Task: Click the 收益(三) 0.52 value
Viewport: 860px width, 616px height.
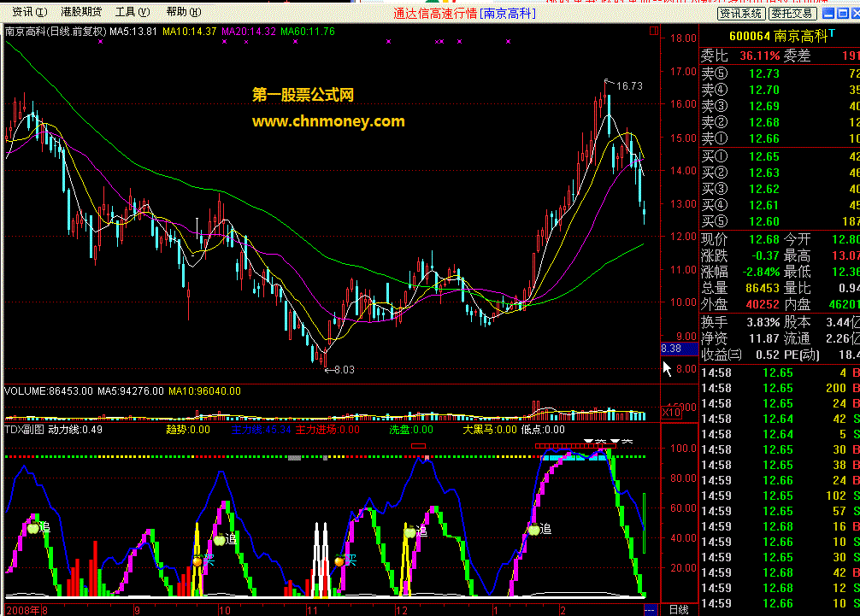Action: pos(768,355)
